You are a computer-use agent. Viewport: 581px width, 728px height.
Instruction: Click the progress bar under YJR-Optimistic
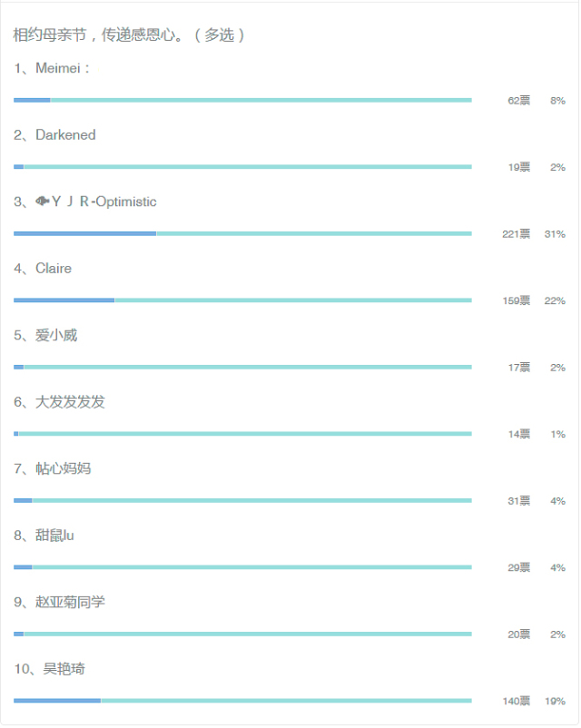[242, 233]
